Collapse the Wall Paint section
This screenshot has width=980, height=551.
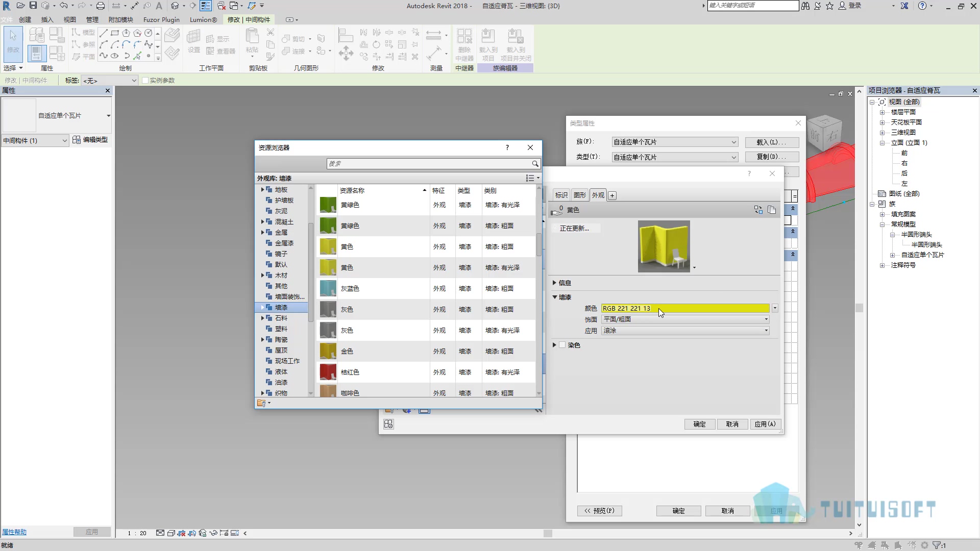pyautogui.click(x=555, y=297)
